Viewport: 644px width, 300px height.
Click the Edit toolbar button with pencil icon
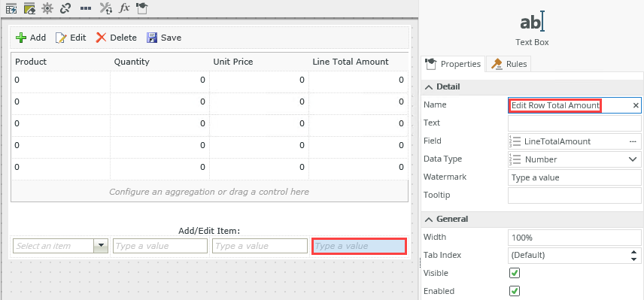71,38
